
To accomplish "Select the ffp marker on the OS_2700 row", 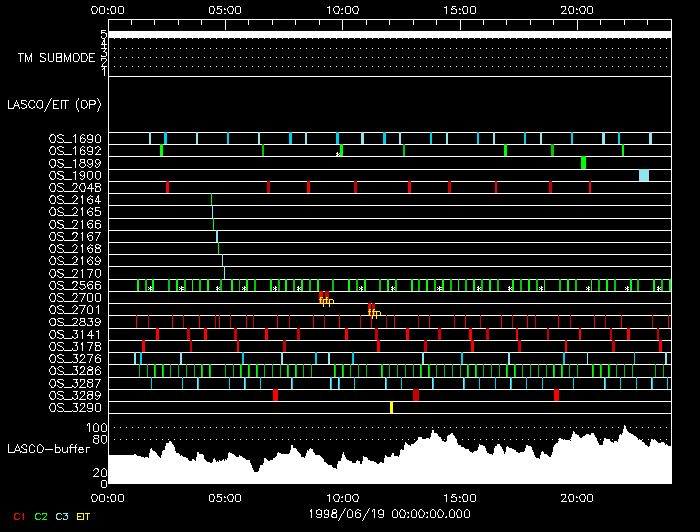I will 326,299.
